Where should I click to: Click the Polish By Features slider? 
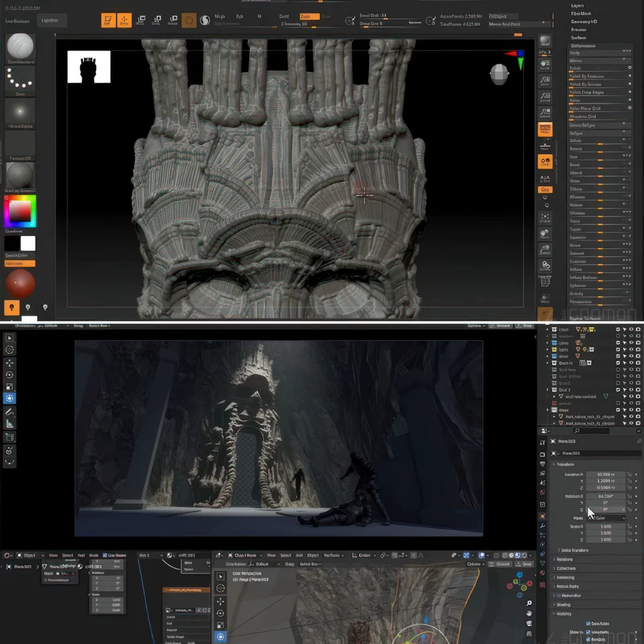coord(600,76)
